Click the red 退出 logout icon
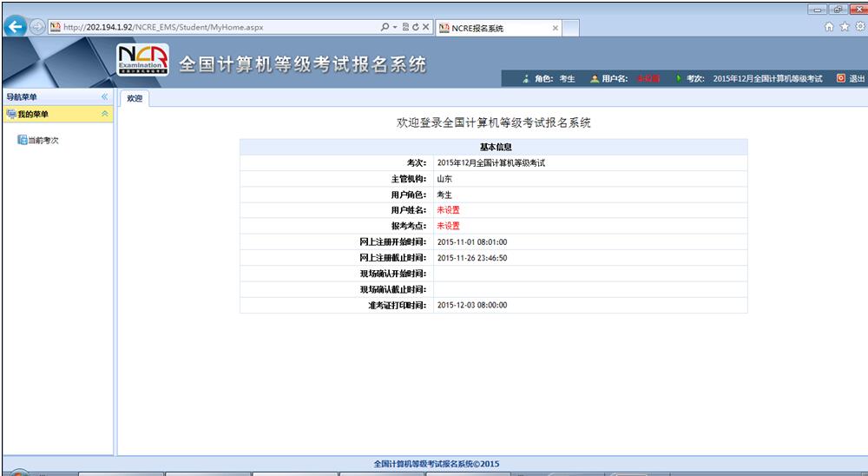 tap(841, 78)
